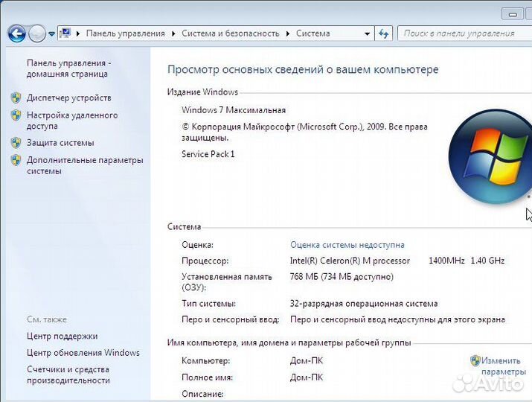
Task: Open Диспетчер устройств
Action: [69, 98]
